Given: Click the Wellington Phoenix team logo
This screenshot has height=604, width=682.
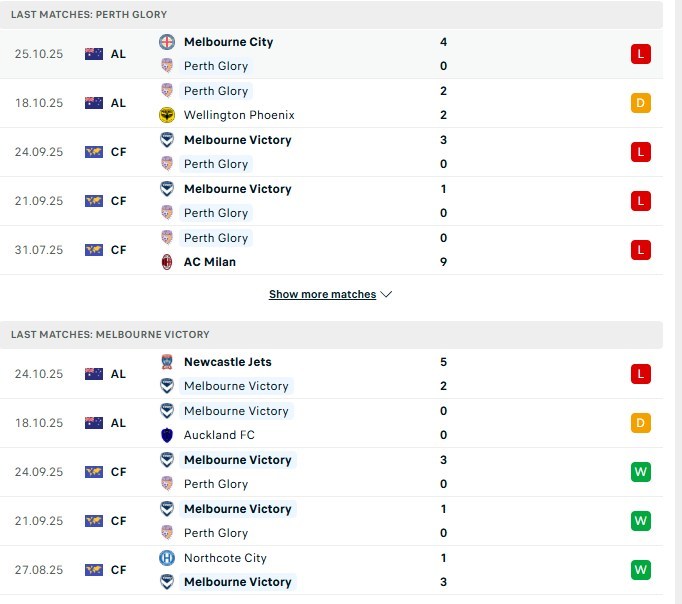Looking at the screenshot, I should 167,115.
